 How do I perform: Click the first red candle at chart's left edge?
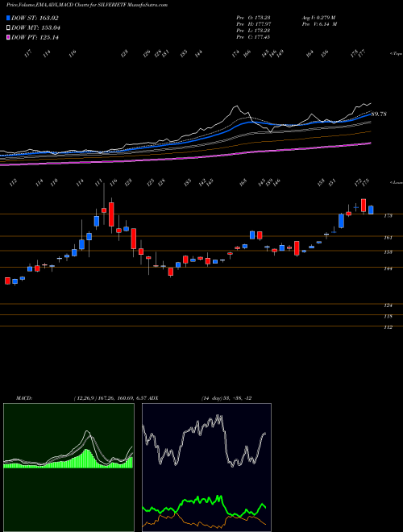click(x=7, y=281)
